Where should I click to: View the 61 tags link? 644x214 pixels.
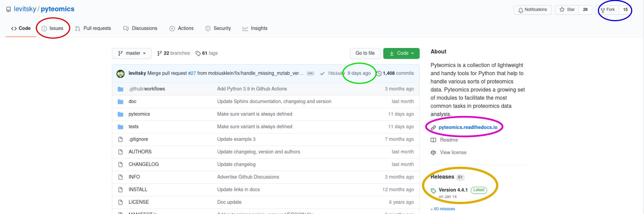tap(207, 53)
